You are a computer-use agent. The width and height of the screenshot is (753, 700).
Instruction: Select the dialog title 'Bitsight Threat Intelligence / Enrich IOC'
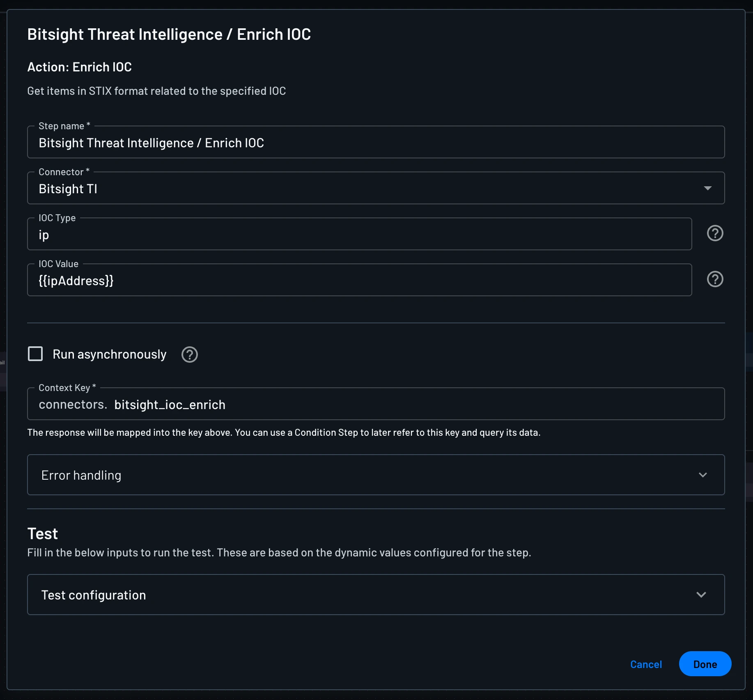click(169, 34)
